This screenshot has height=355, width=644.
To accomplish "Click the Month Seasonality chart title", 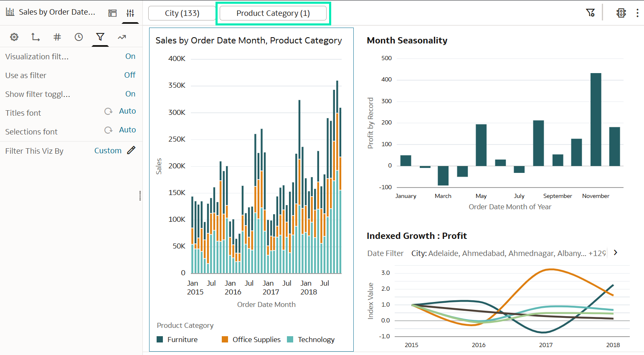I will 407,41.
